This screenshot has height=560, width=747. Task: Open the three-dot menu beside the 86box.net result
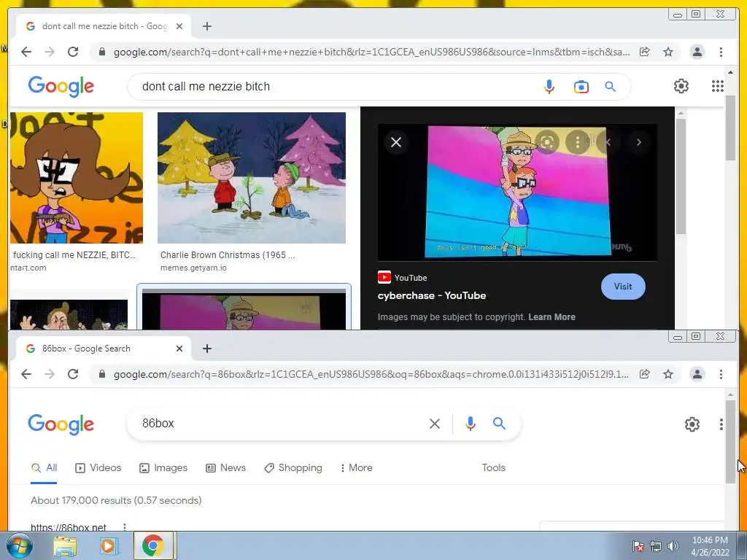pos(124,526)
